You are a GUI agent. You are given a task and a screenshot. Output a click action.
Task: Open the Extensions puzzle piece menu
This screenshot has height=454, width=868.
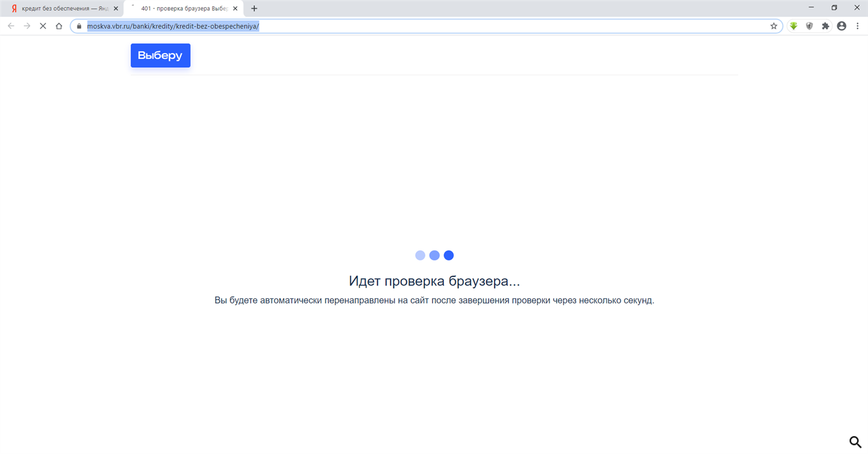[825, 26]
